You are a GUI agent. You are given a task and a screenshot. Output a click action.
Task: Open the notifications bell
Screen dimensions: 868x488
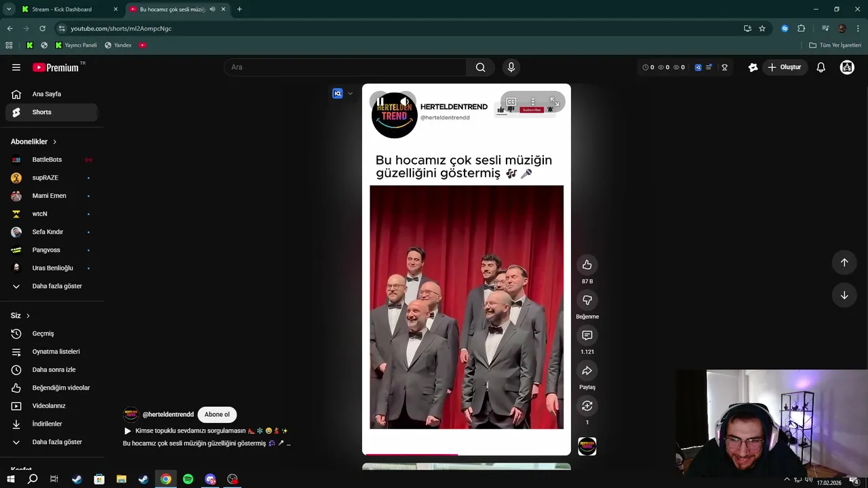point(821,67)
